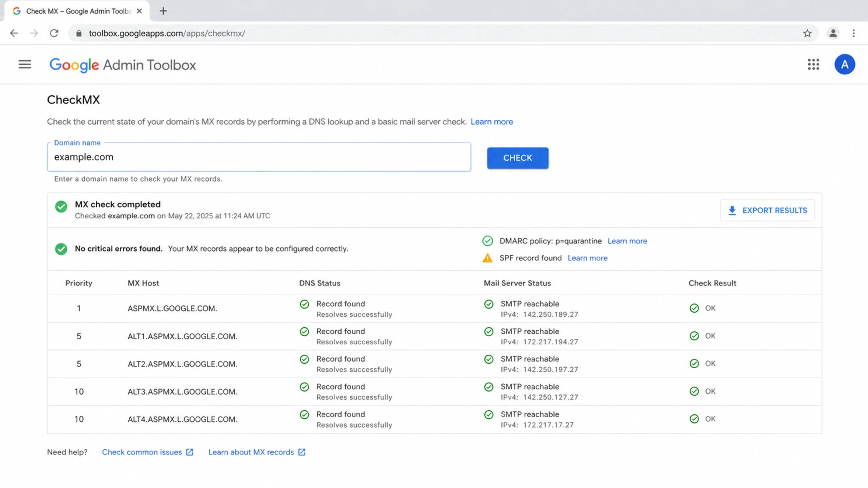Click the external link icon after Check common issues
Screen dimensions: 868x488
(190, 452)
